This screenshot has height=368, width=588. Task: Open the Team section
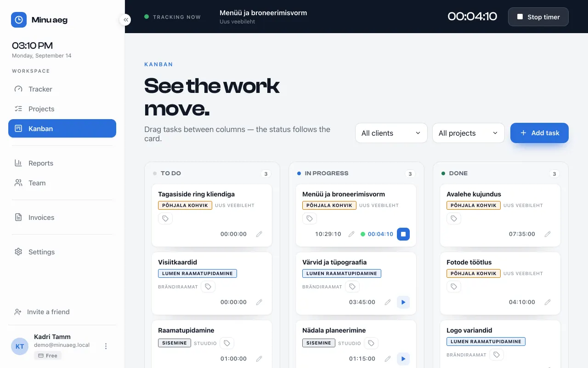tap(62, 183)
